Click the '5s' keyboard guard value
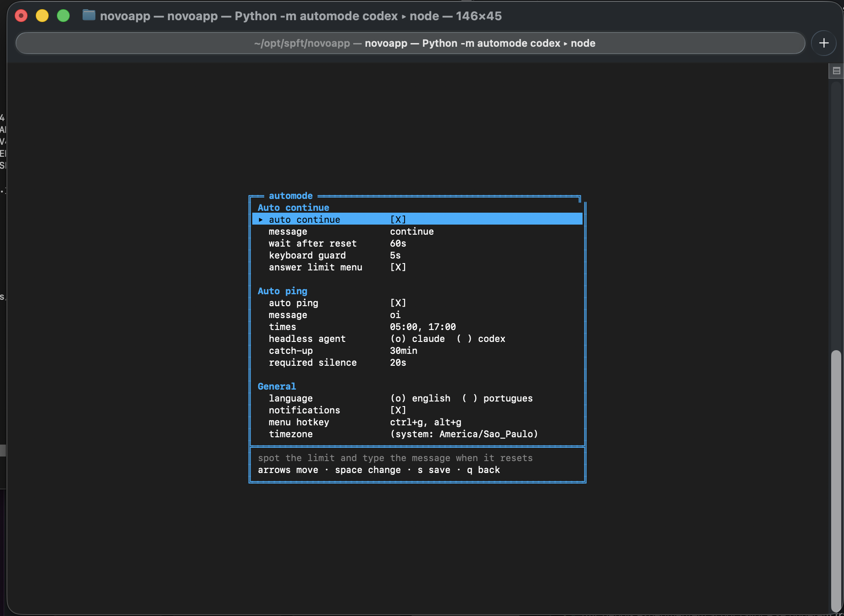844x616 pixels. 395,255
